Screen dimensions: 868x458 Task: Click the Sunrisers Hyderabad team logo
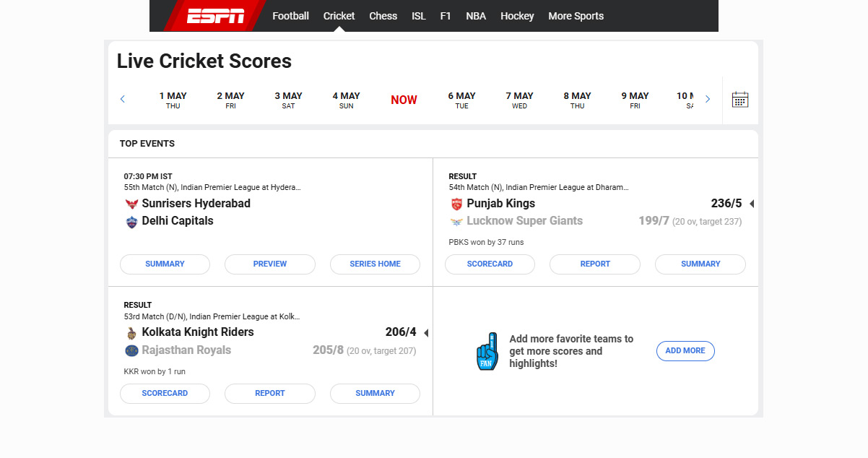[131, 204]
